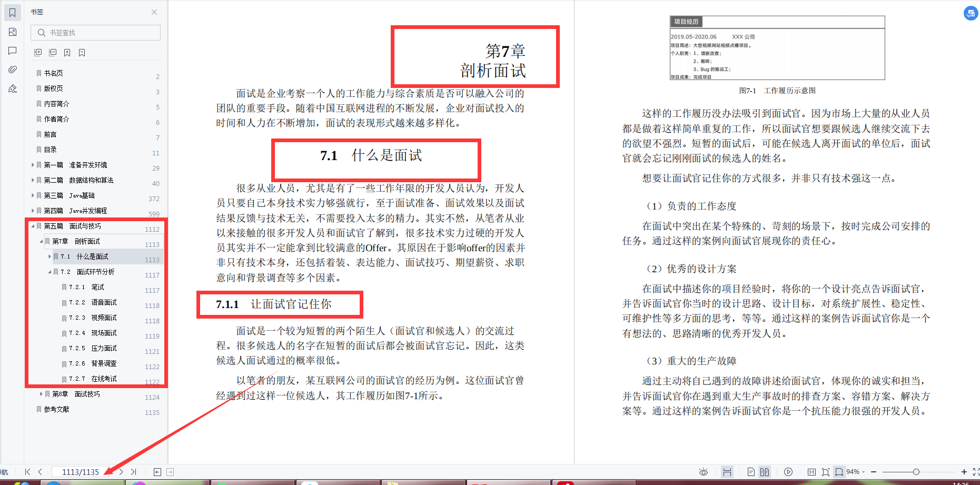The image size is (980, 485).
Task: Open the 书名页 bookmark
Action: coord(53,73)
